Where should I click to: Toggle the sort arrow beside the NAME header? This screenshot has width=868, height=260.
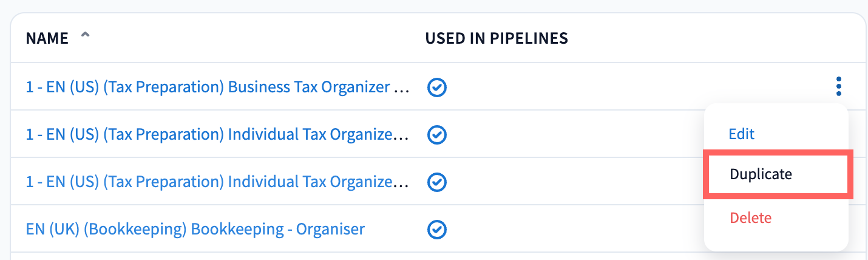pos(85,37)
